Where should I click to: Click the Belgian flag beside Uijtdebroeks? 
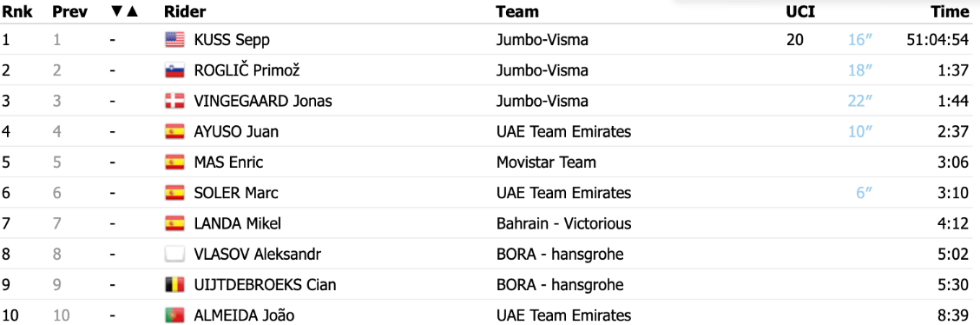(174, 285)
